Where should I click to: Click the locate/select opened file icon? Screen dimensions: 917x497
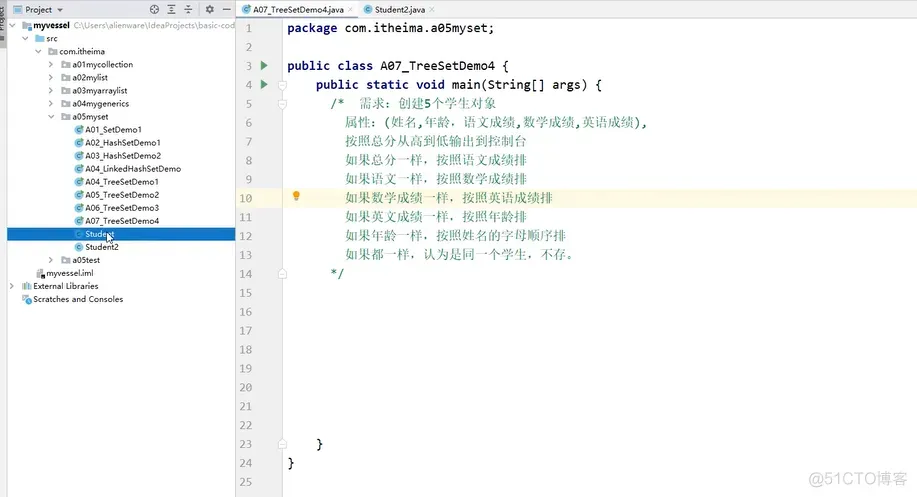[154, 9]
